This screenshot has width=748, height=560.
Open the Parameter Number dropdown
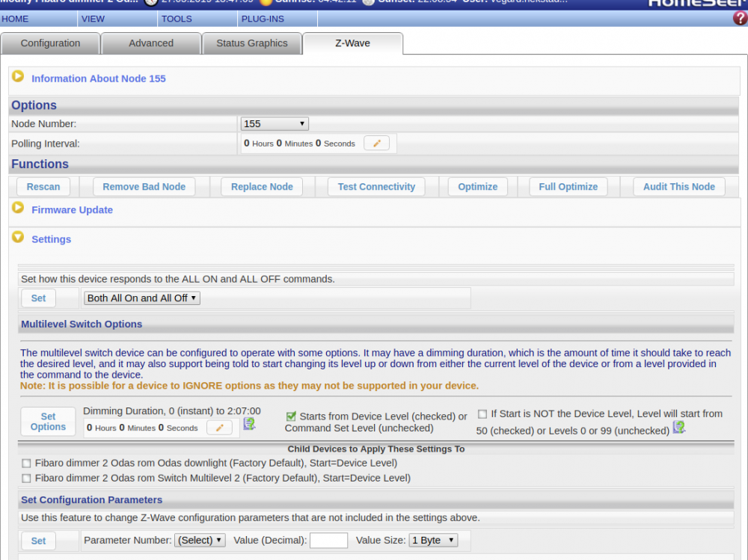(x=200, y=540)
